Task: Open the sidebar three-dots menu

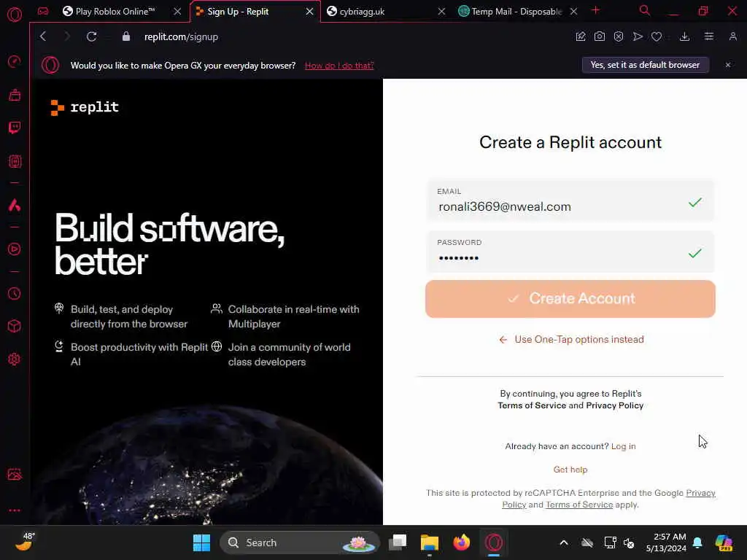Action: click(15, 510)
